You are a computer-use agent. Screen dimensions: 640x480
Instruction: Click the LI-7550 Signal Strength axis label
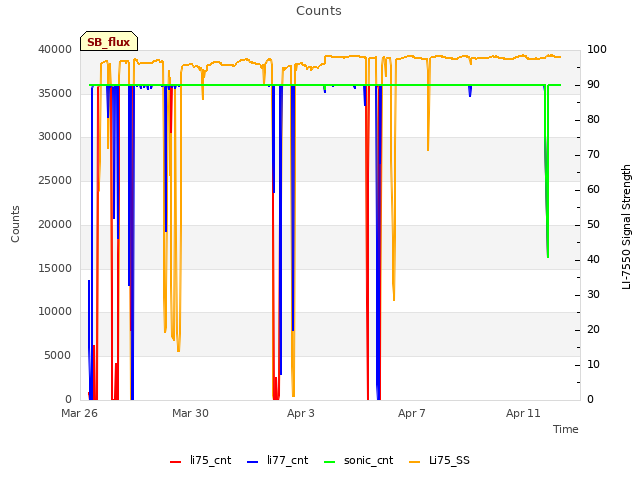[x=626, y=227]
